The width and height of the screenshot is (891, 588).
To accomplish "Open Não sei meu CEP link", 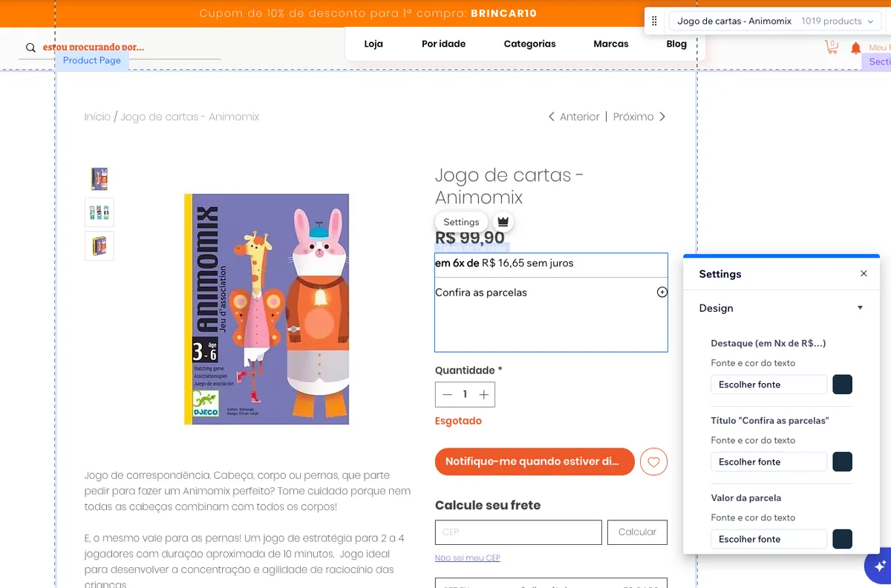I will pyautogui.click(x=468, y=558).
